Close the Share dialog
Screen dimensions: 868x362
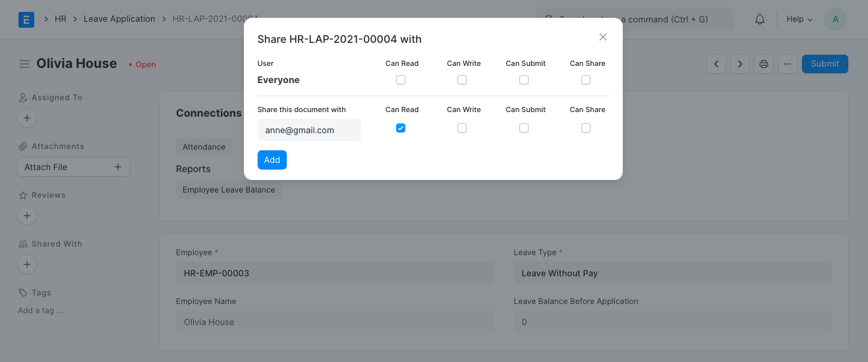click(x=602, y=38)
